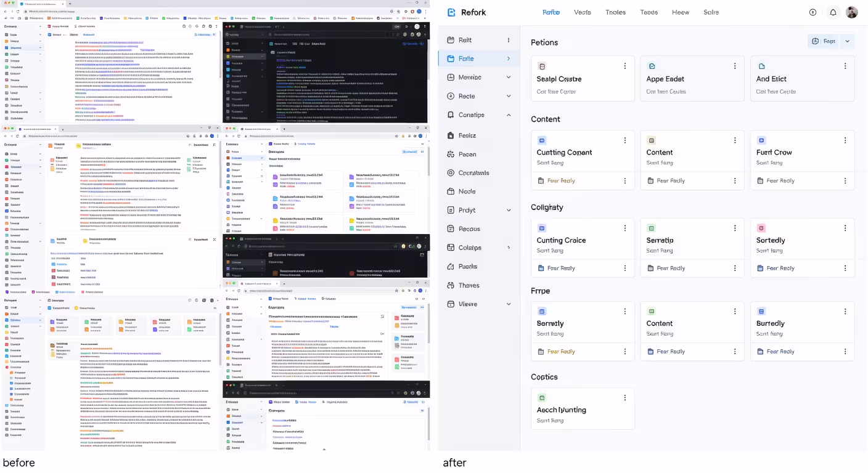This screenshot has width=868, height=473.
Task: Switch to the Toots tab
Action: pyautogui.click(x=649, y=12)
